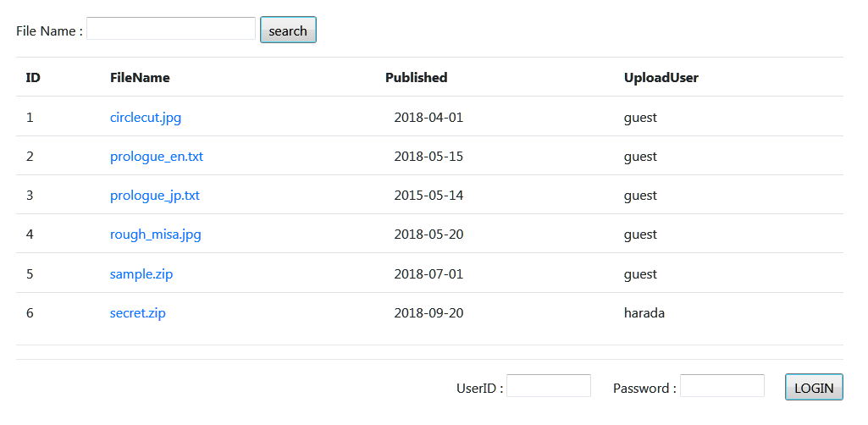Open the circlecut.jpg file link
The height and width of the screenshot is (425, 868).
[146, 118]
